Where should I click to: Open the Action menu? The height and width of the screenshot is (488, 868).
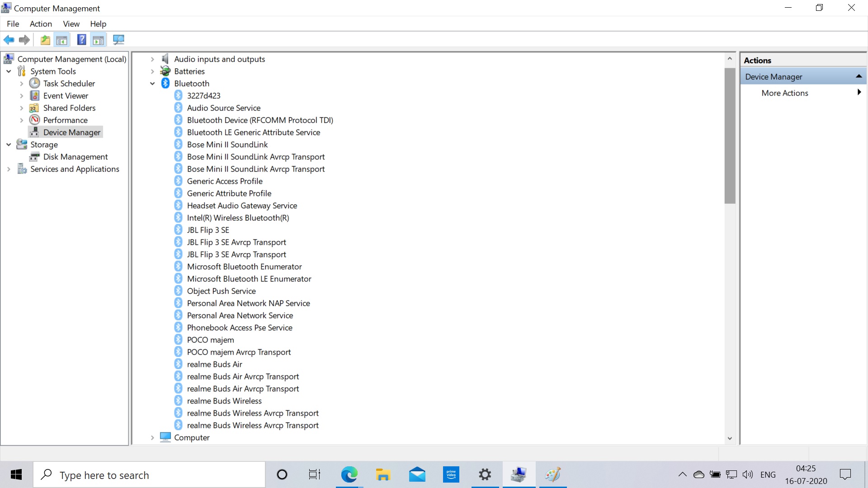41,24
